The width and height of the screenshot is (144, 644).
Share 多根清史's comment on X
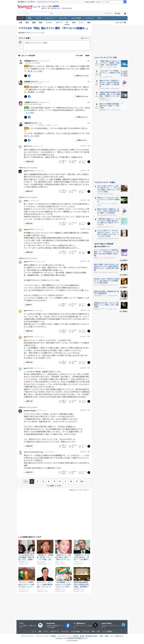[x=25, y=96]
